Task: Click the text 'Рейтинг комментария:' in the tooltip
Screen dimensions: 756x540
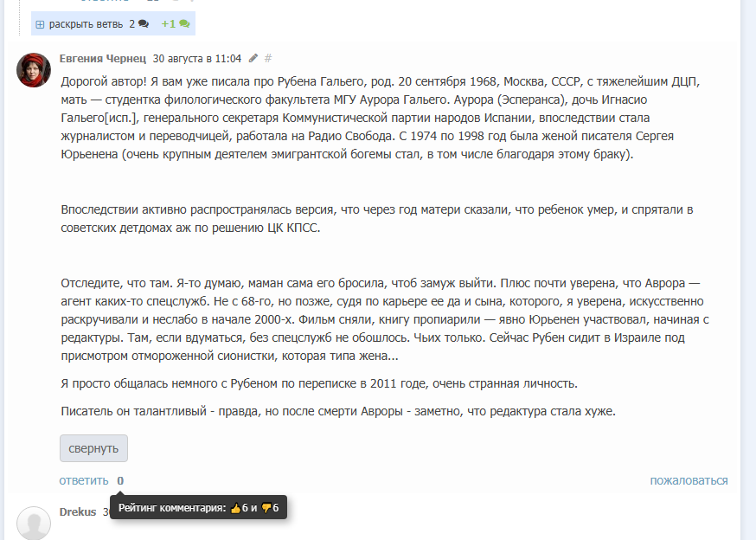Action: 172,508
